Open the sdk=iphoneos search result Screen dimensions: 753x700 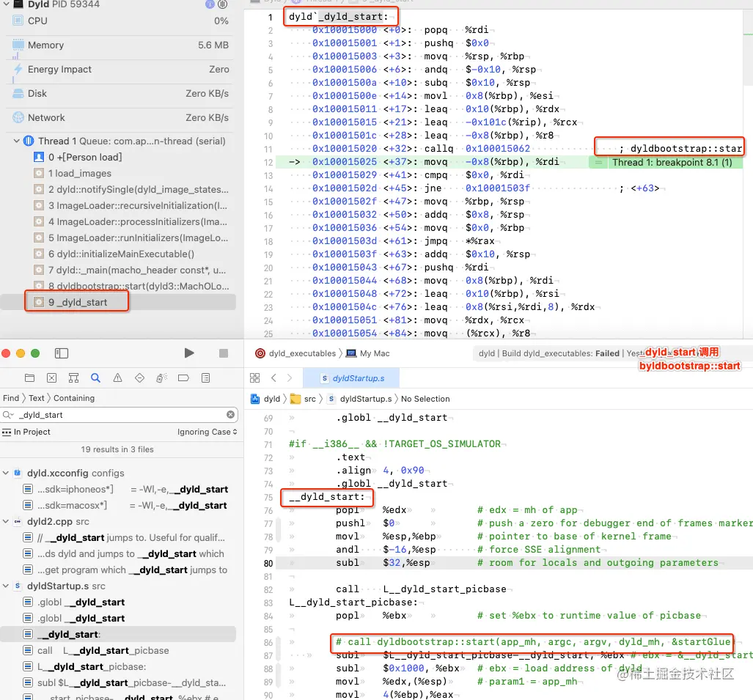[125, 489]
